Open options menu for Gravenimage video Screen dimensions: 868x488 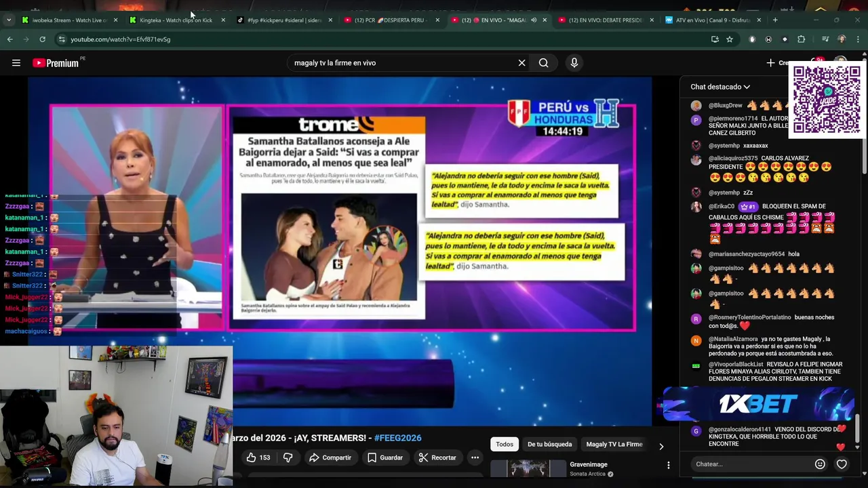tap(669, 465)
